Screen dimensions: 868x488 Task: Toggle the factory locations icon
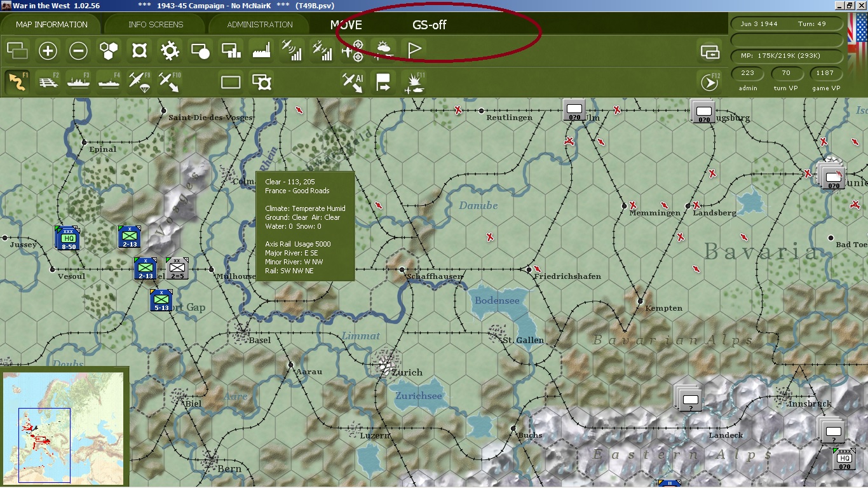(x=262, y=50)
